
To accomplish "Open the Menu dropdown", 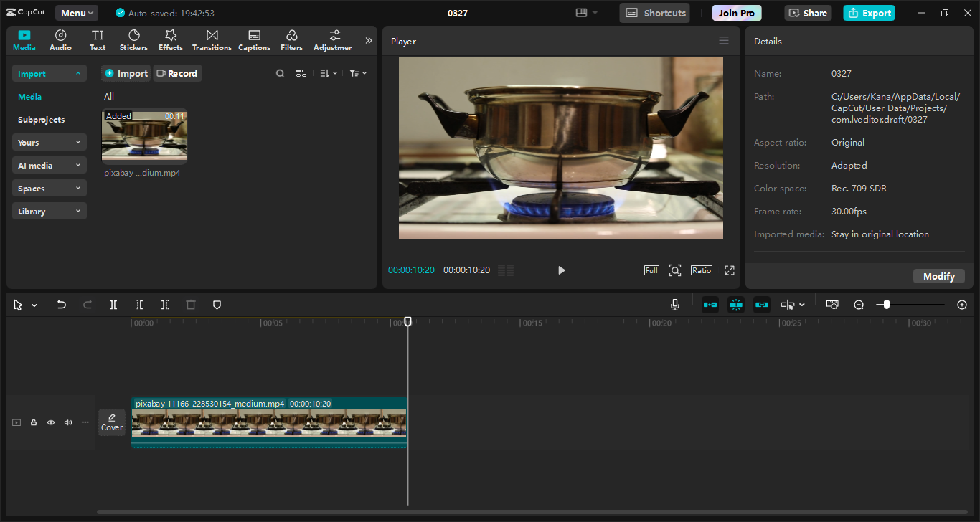I will pyautogui.click(x=76, y=13).
